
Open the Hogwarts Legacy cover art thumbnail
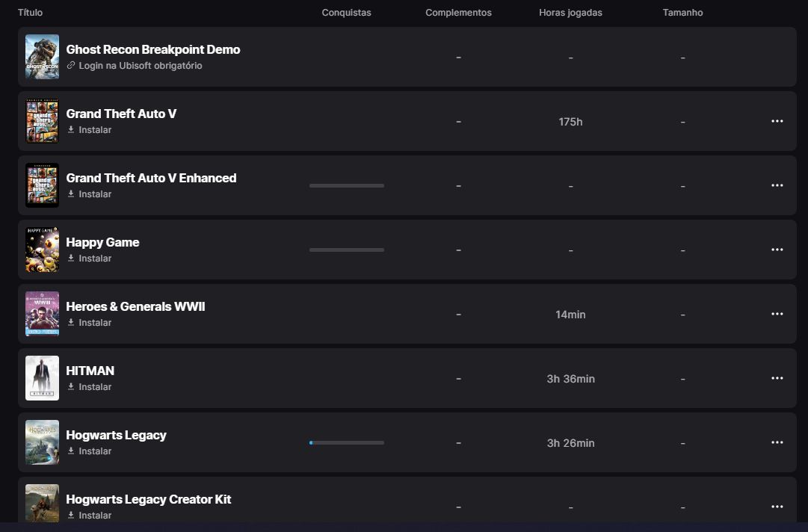click(x=43, y=442)
